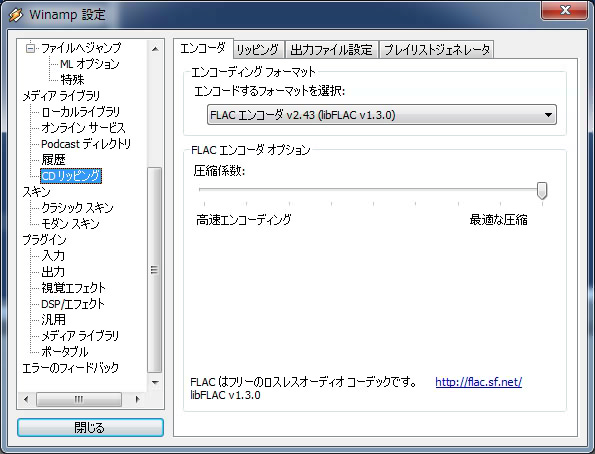Open オンライン サービス settings
The image size is (595, 454).
pyautogui.click(x=83, y=128)
